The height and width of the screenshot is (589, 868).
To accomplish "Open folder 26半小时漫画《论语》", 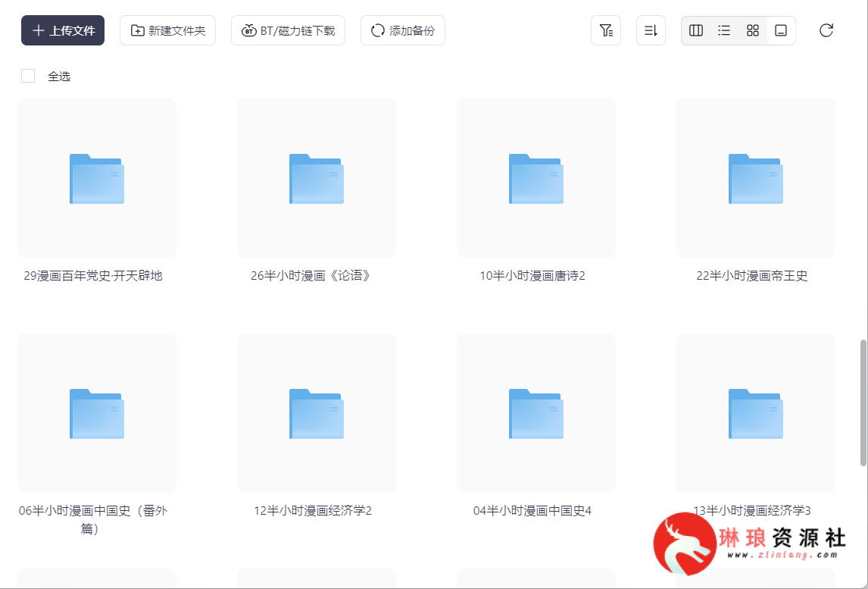I will pyautogui.click(x=317, y=178).
